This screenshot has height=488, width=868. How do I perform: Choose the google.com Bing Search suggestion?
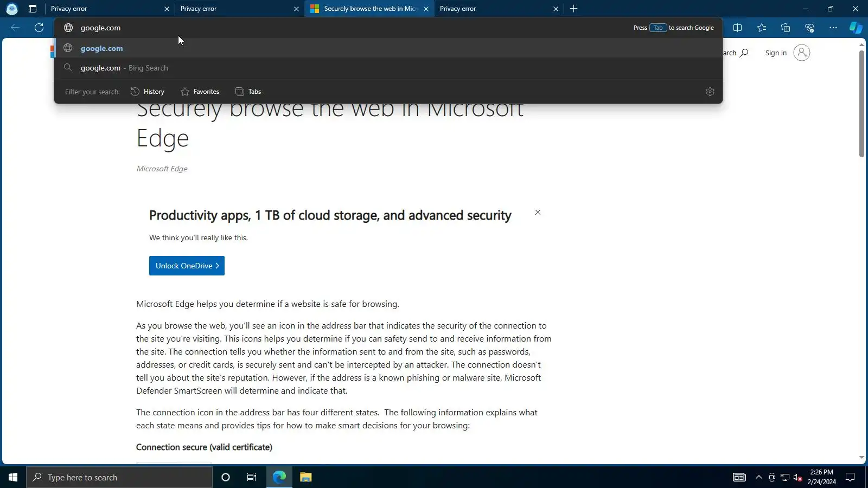click(x=388, y=68)
